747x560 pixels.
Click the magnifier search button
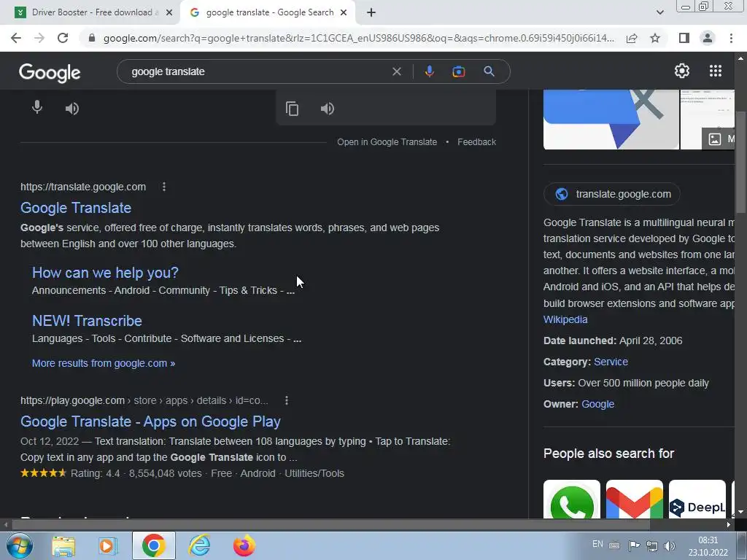[489, 71]
